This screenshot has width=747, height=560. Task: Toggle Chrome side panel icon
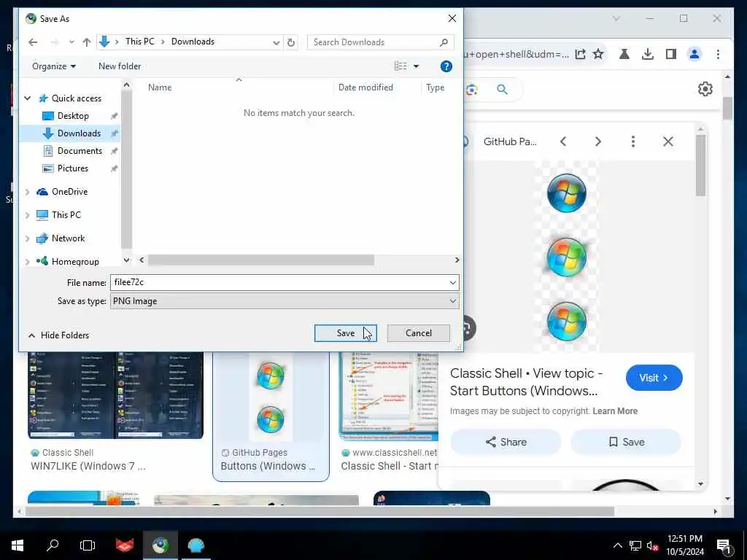tap(671, 54)
